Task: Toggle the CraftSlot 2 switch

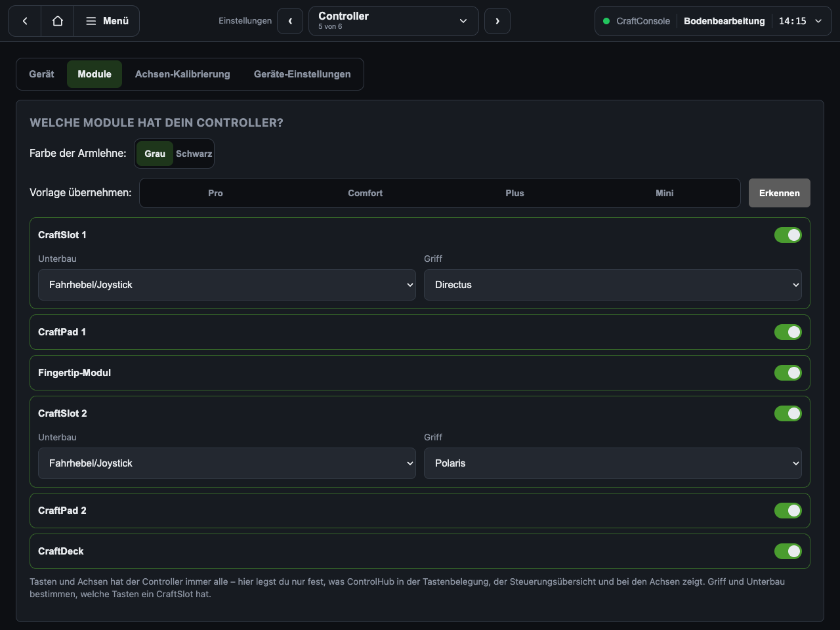Action: tap(788, 413)
